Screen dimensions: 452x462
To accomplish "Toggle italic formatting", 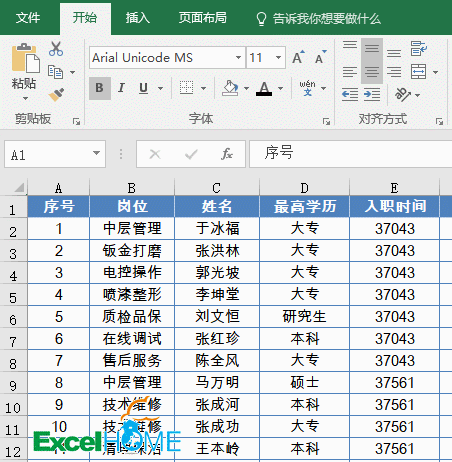I will pos(121,88).
